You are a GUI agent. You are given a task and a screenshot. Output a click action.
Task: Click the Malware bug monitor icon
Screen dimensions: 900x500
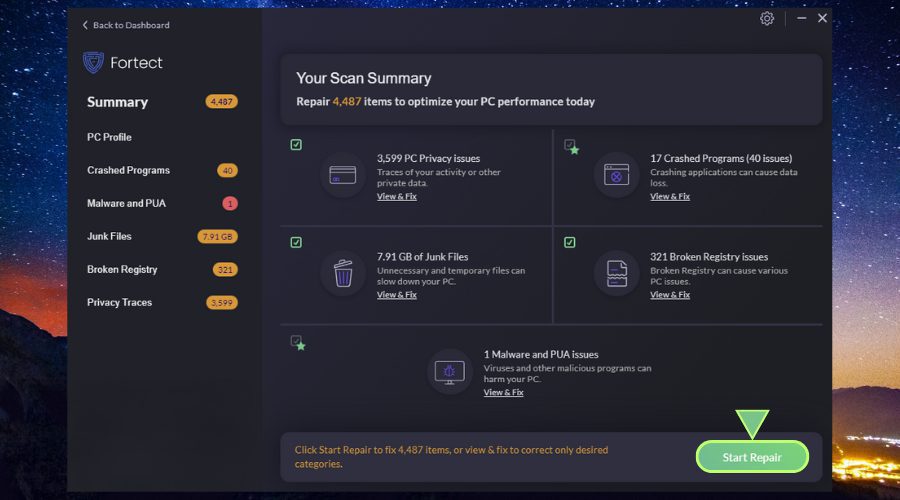coord(450,372)
